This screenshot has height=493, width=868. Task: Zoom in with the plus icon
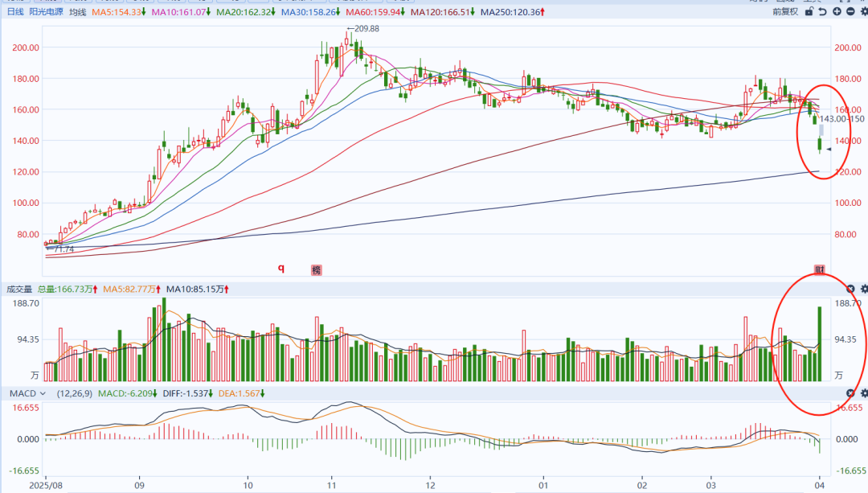tap(837, 11)
